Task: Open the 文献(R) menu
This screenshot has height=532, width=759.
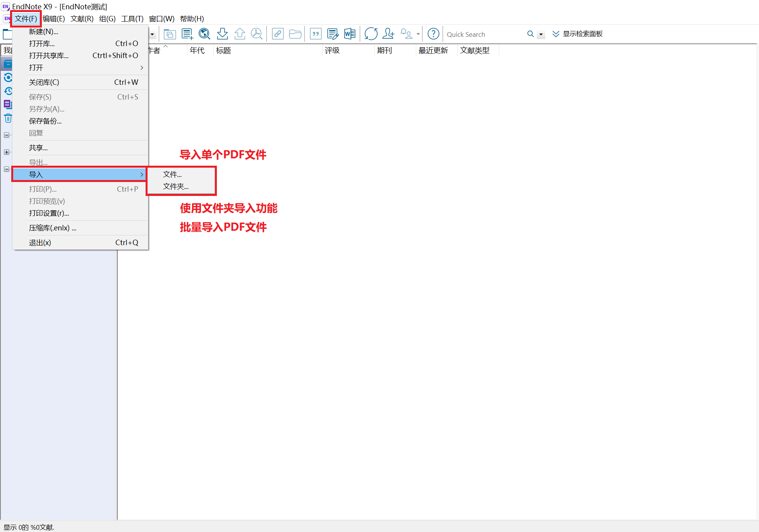Action: coord(82,19)
